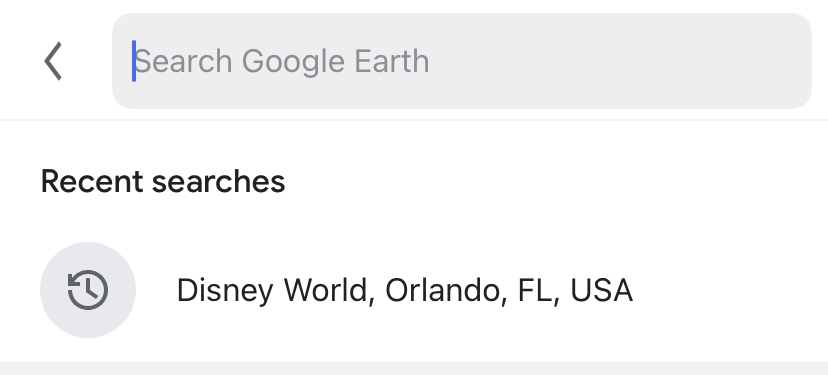Click the divider line beneath the search bar

tap(414, 120)
